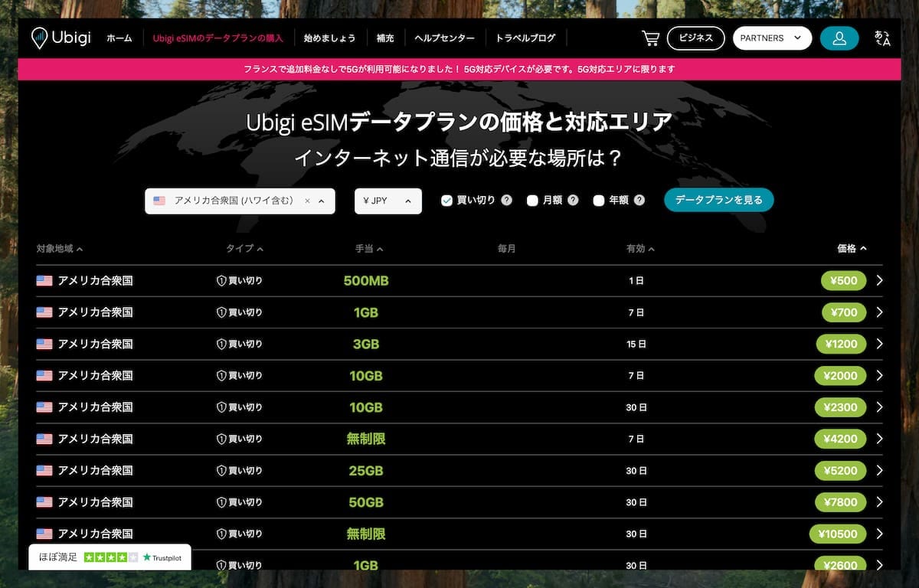
Task: Check the 月額 checkbox
Action: pos(533,201)
